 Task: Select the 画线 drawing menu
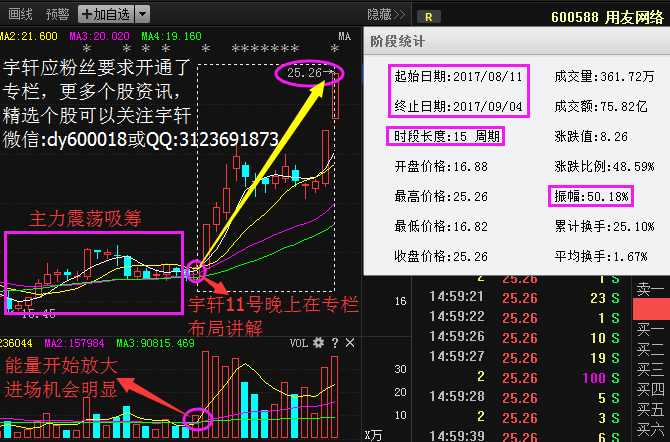(20, 15)
